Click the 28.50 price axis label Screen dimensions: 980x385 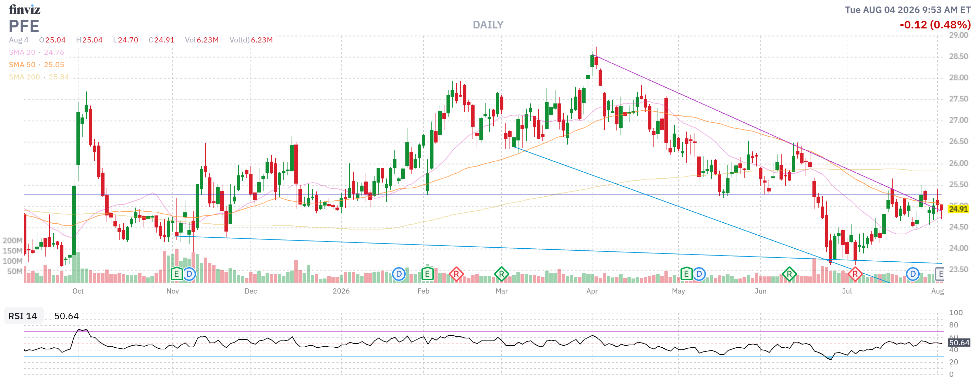pos(958,56)
